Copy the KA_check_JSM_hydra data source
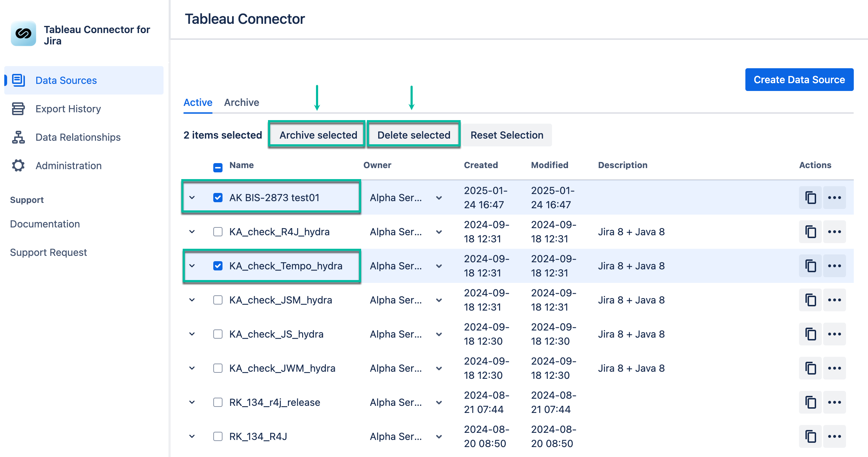This screenshot has width=868, height=457. [810, 300]
